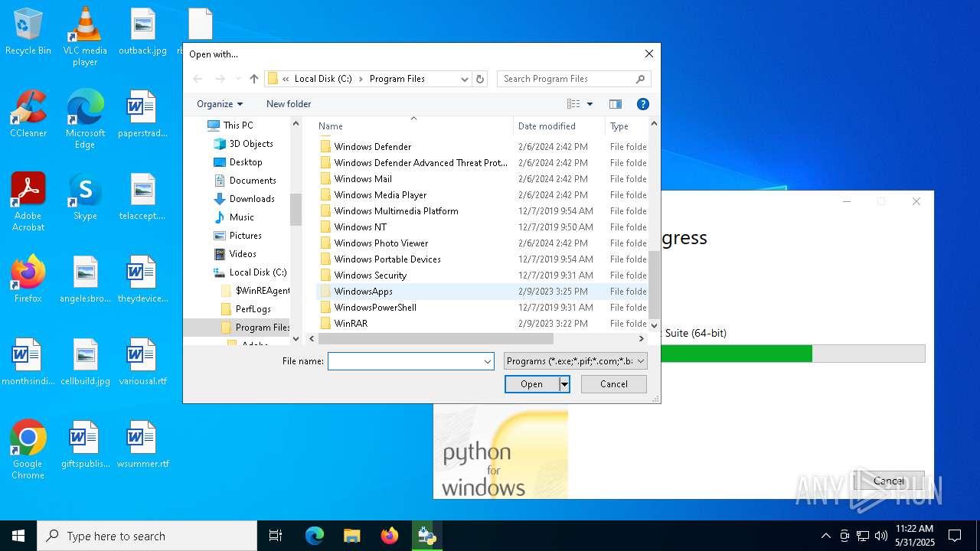Open the address bar history dropdown
This screenshot has width=980, height=551.
coord(464,79)
